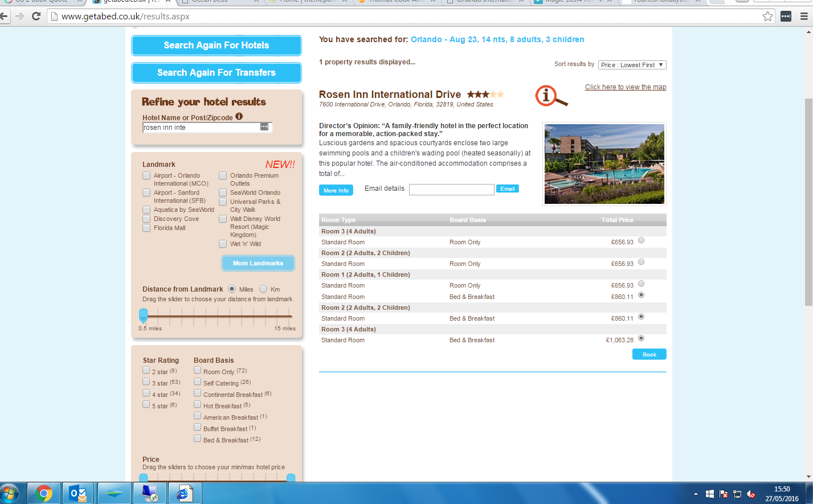Tick the Continental Breakfast filter

coord(197,393)
